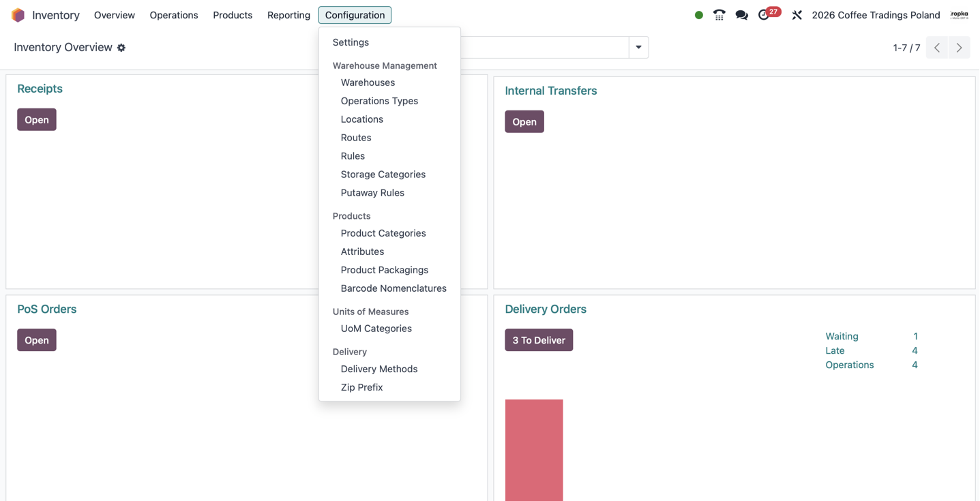Open the Reporting menu

[288, 15]
